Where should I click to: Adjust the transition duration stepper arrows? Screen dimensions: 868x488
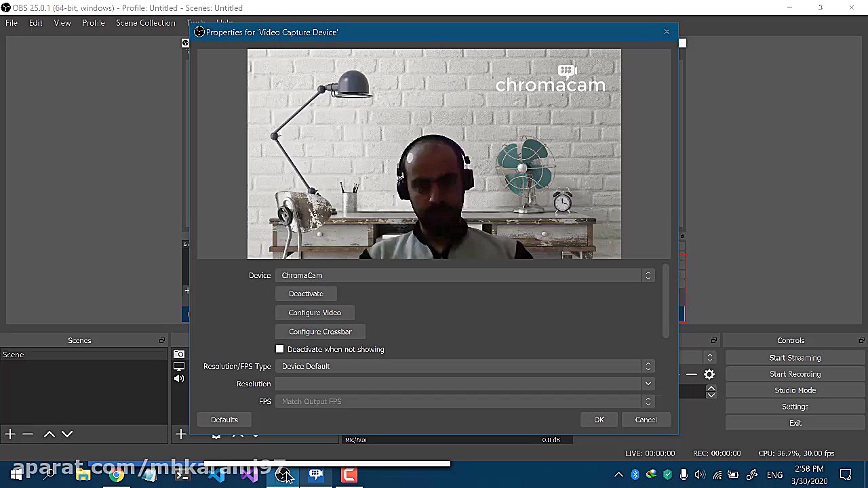[711, 391]
